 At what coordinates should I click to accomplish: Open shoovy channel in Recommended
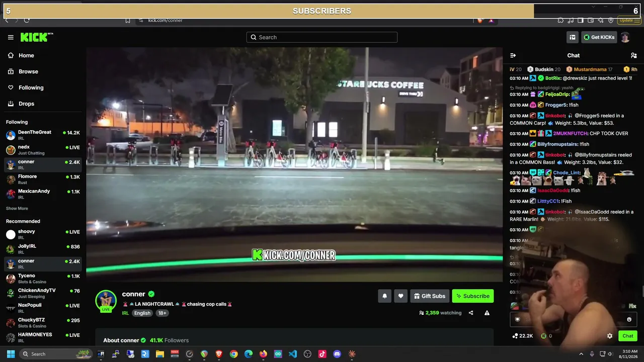tap(42, 234)
